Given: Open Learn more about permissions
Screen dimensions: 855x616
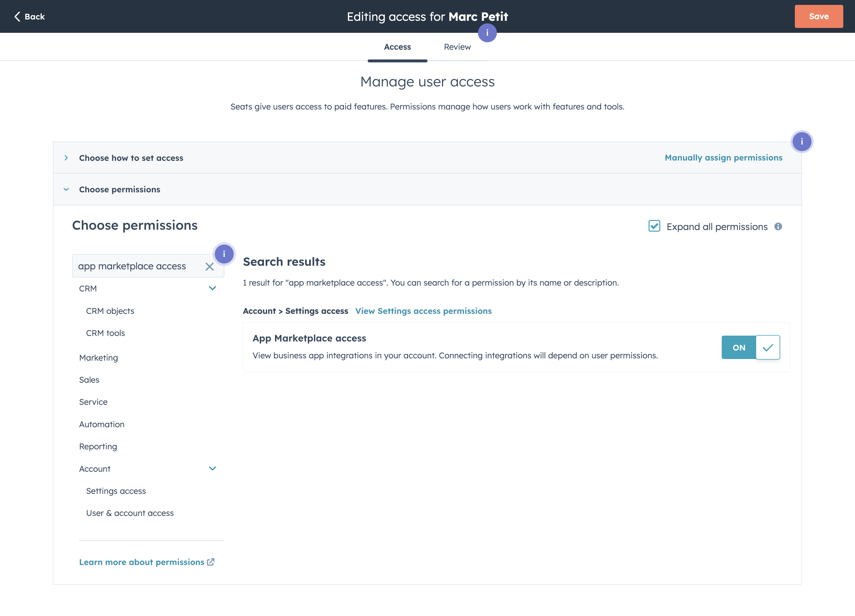Looking at the screenshot, I should click(142, 562).
